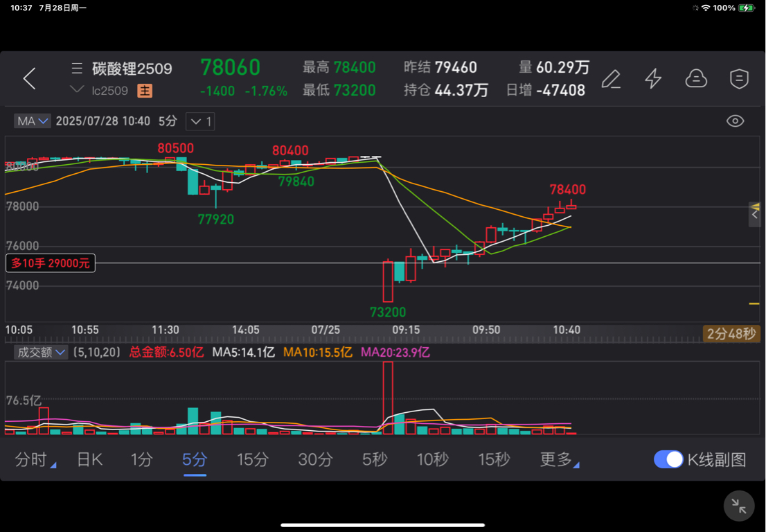Viewport: 766px width, 532px height.
Task: Tap the (5,10,20) parameter label
Action: pyautogui.click(x=97, y=352)
